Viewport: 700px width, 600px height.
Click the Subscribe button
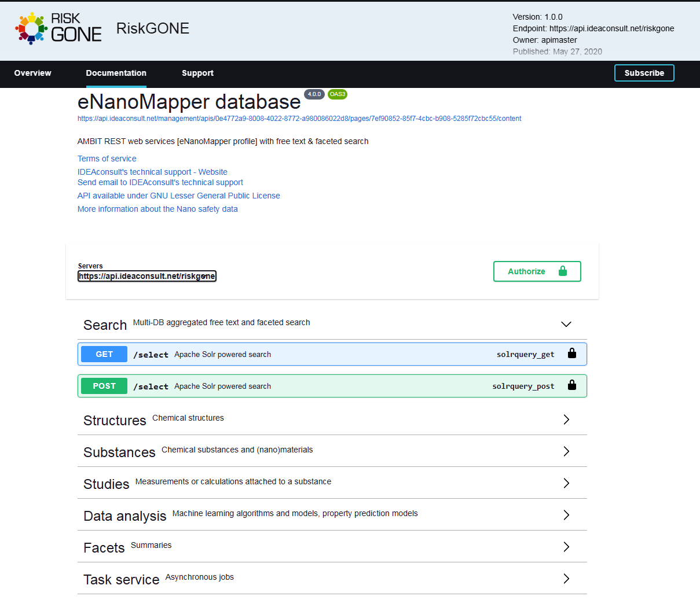pos(644,73)
